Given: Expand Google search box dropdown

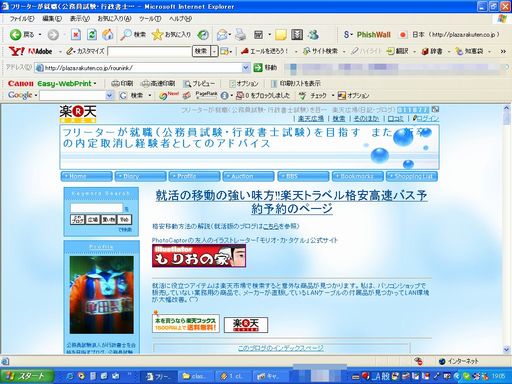Looking at the screenshot, I should [x=109, y=95].
